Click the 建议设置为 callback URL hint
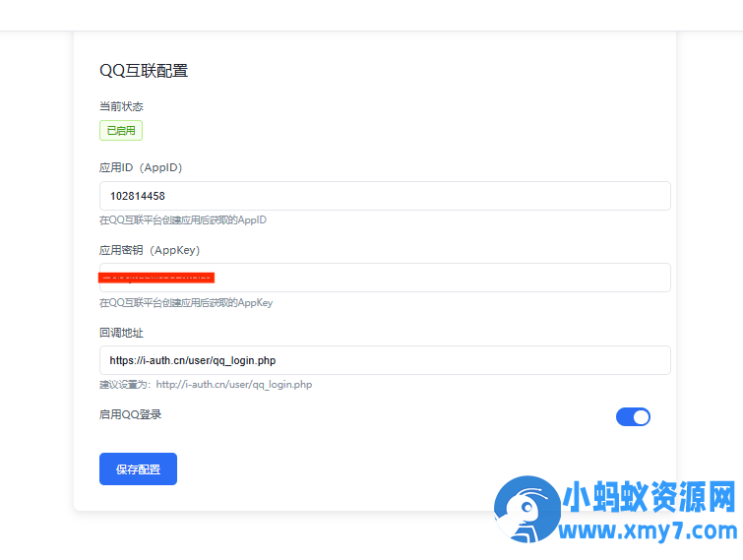 206,385
